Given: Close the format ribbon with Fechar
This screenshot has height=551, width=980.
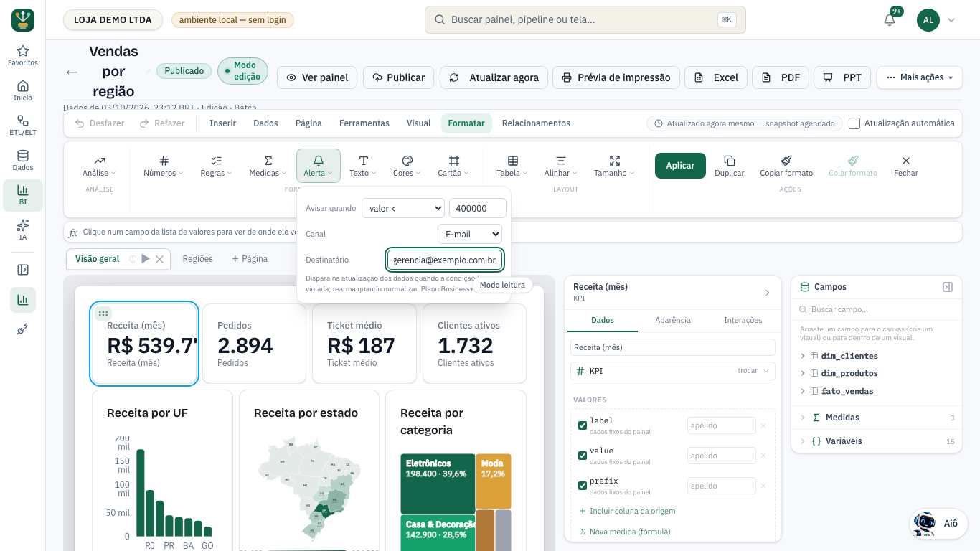Looking at the screenshot, I should coord(906,166).
